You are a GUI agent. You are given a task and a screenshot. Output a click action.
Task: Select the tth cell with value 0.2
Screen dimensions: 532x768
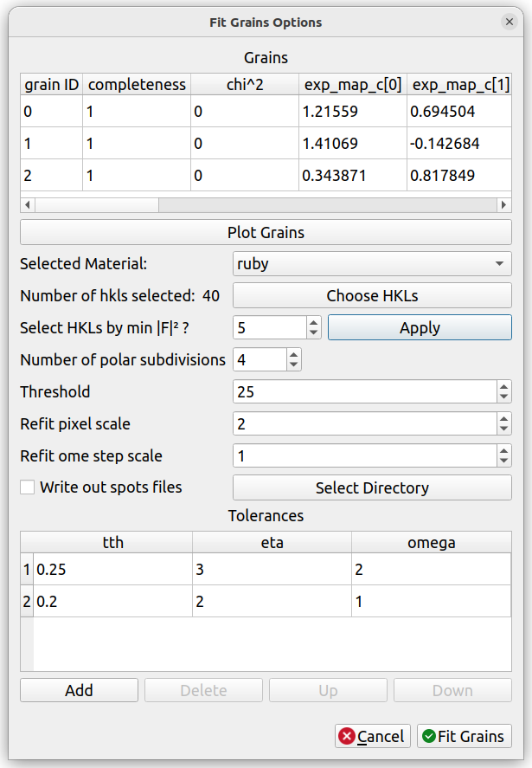tap(112, 601)
